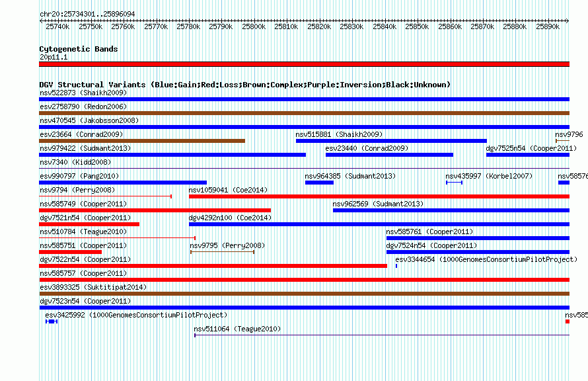Viewport: 588px width, 381px height.
Task: Click the blue nsv515881 gain bar
Action: click(x=392, y=141)
